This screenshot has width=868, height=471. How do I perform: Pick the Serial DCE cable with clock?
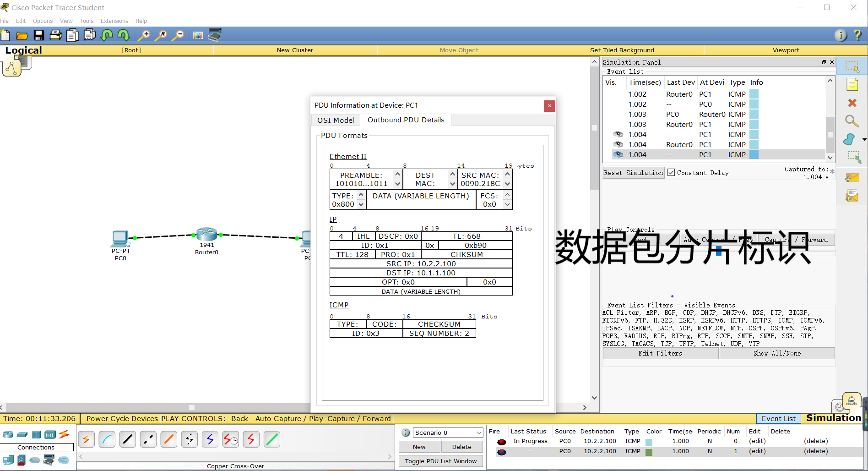(x=230, y=439)
